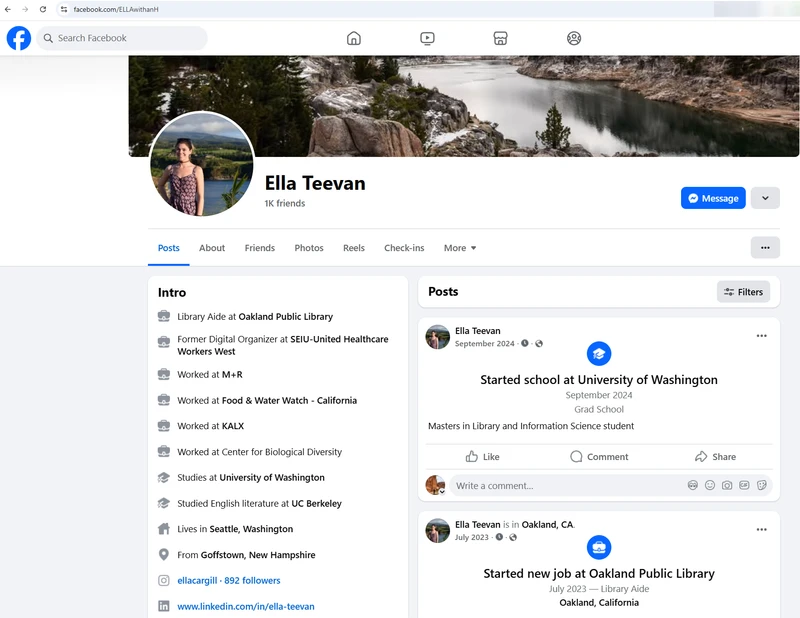This screenshot has width=800, height=618.
Task: Open the avatar sticker picker
Action: point(692,485)
